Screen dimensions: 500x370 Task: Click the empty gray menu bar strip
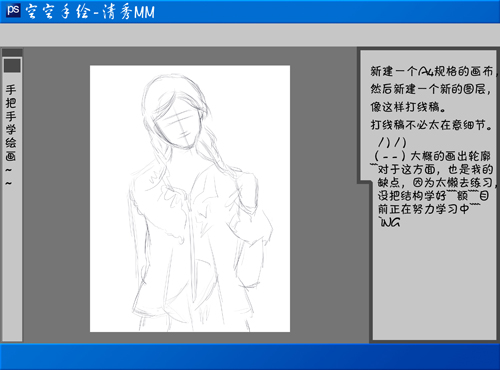coord(250,35)
